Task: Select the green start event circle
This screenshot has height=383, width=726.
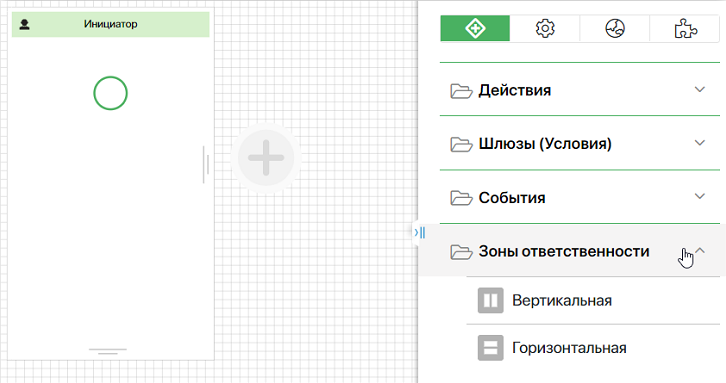Action: 110,93
